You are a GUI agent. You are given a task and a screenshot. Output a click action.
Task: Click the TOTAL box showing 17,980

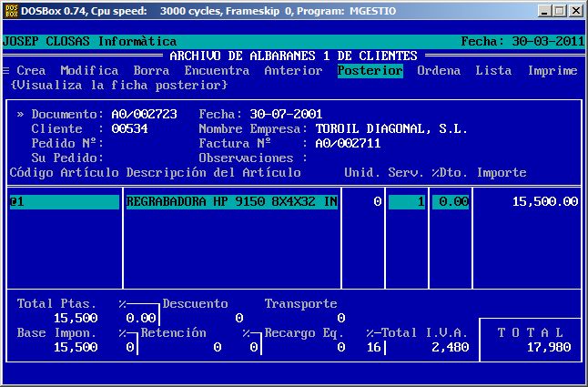click(530, 341)
